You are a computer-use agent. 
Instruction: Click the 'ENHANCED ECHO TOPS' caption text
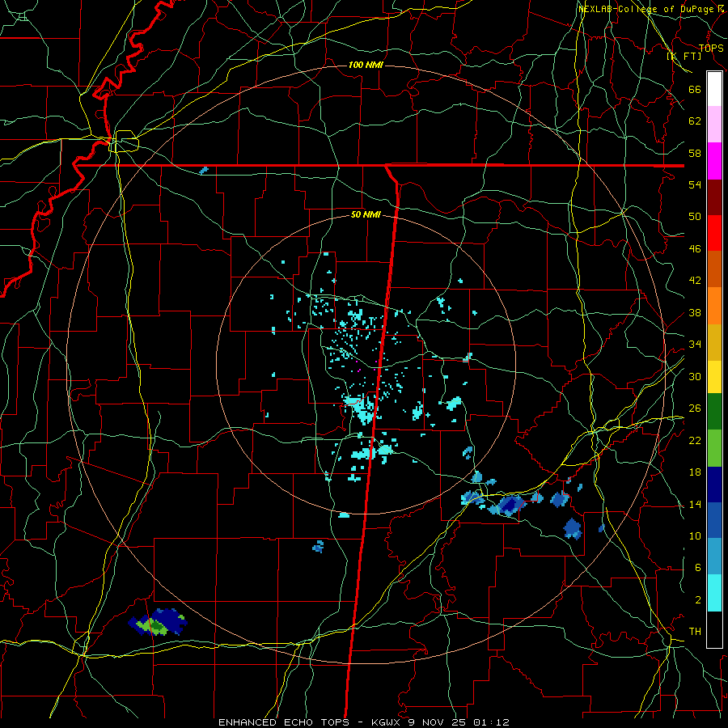tap(284, 722)
